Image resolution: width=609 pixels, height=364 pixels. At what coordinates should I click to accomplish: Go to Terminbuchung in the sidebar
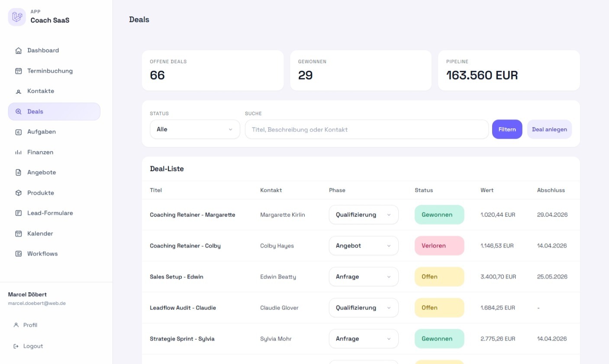tap(54, 71)
